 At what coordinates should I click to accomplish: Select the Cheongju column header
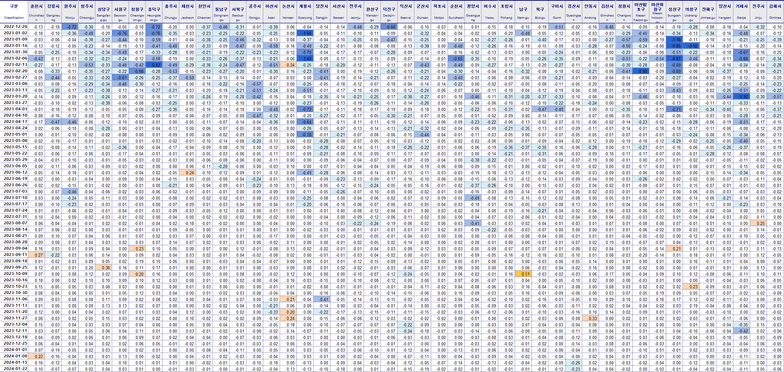(x=88, y=12)
